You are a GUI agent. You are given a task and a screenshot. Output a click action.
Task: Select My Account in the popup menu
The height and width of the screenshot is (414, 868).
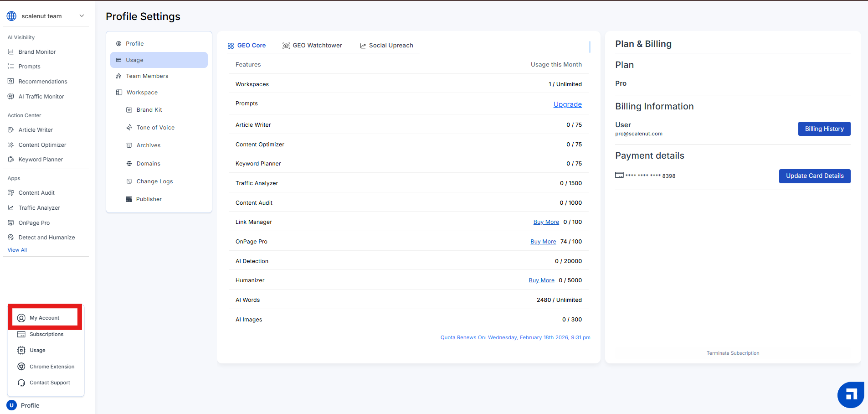click(44, 318)
